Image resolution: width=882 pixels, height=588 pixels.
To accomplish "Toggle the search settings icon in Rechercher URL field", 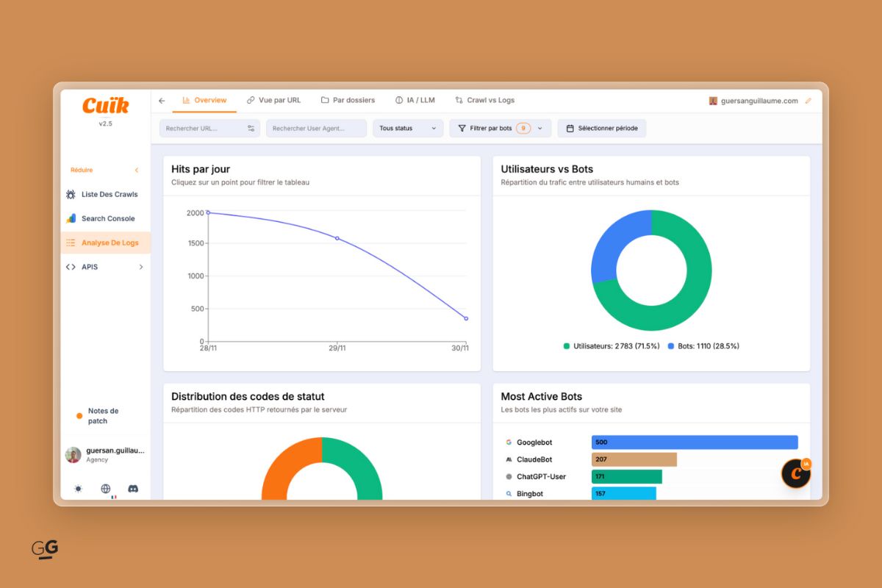I will 251,128.
